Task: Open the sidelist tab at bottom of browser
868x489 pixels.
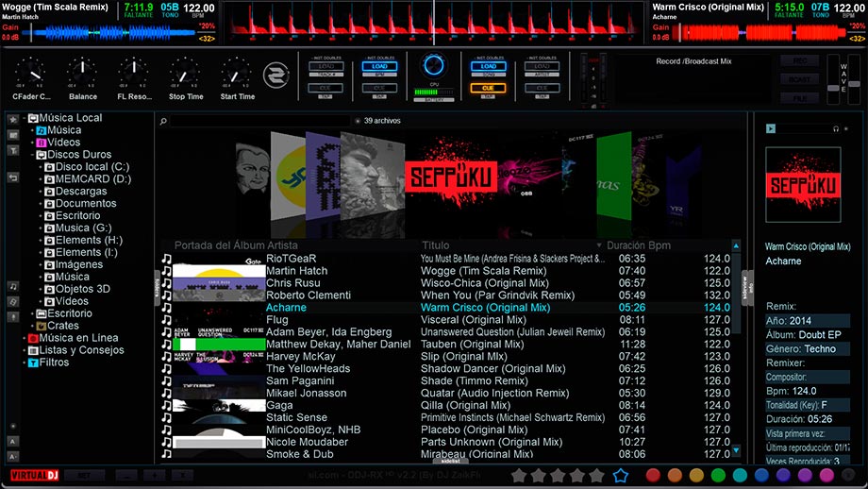Action: (450, 461)
